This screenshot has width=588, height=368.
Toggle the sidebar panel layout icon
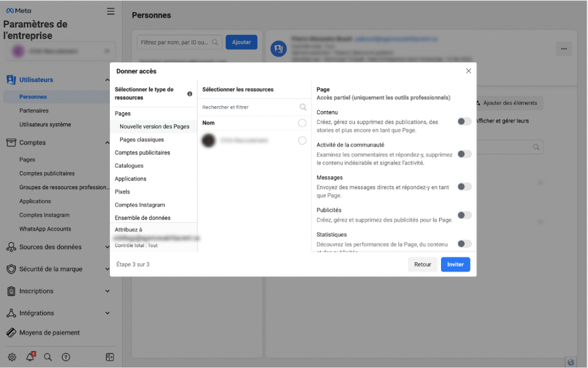pos(110,357)
